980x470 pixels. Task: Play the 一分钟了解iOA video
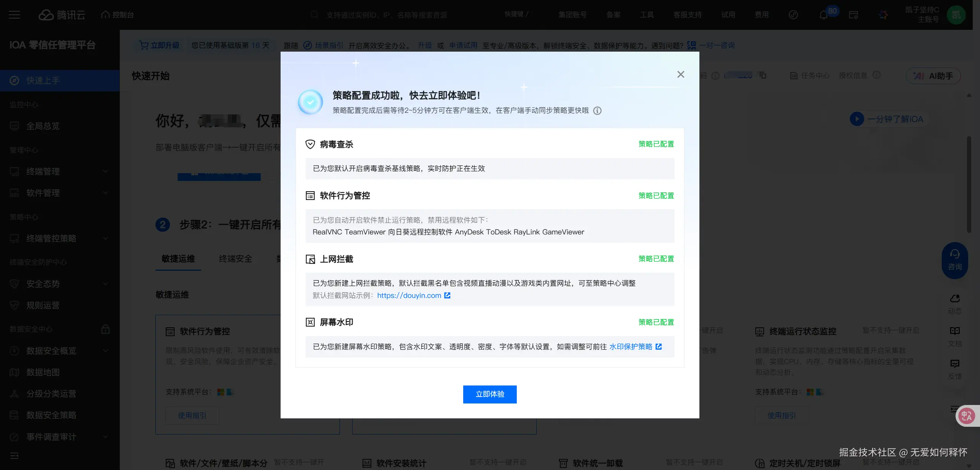857,119
